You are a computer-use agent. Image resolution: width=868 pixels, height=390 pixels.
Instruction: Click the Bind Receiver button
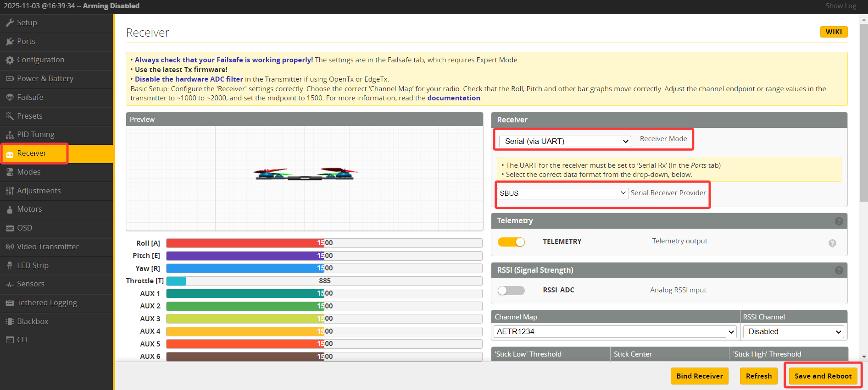(699, 376)
